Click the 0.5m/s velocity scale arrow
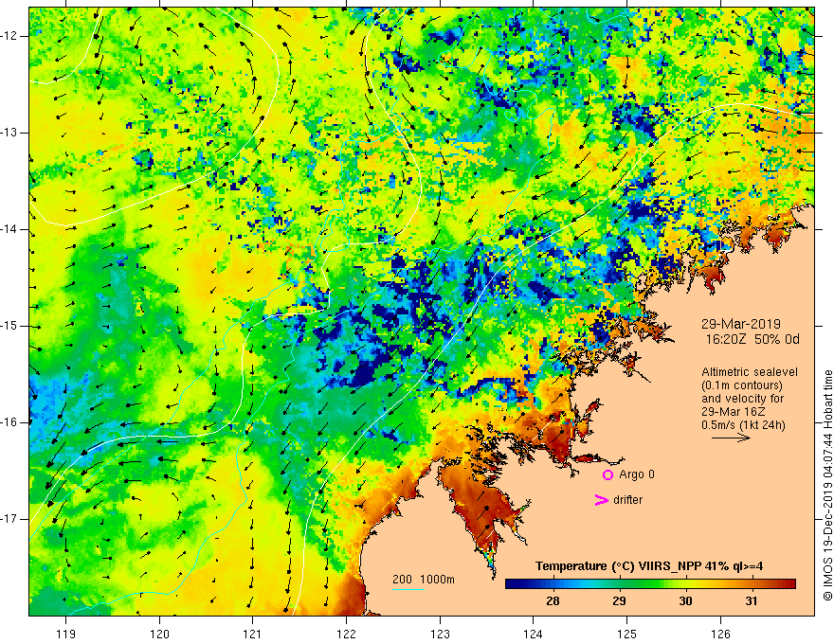This screenshot has width=834, height=644. [731, 438]
